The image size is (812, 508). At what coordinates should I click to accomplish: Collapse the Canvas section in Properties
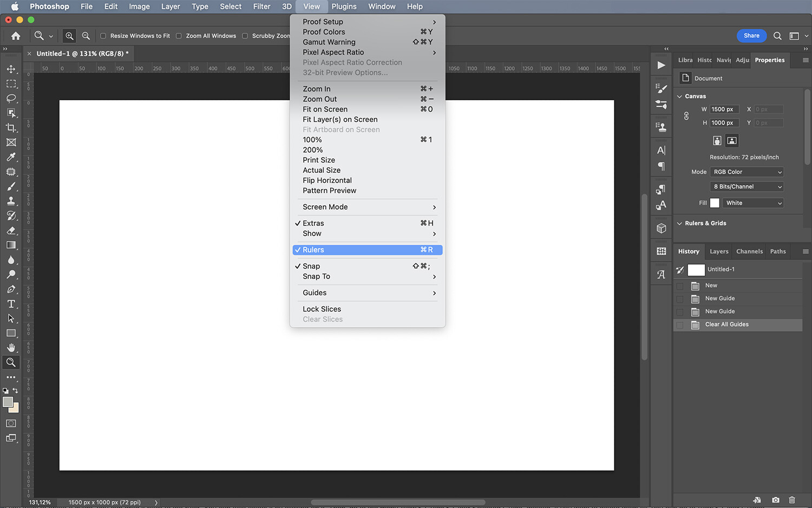click(680, 96)
